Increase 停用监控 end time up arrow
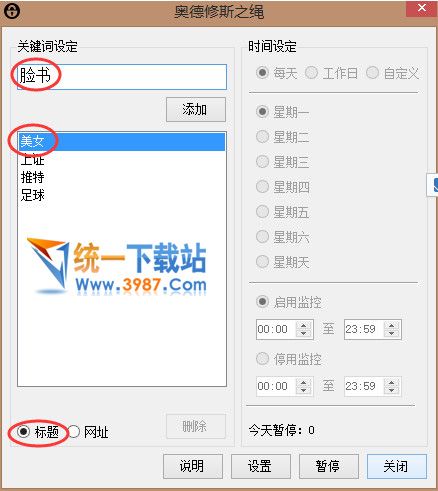The image size is (438, 491). [x=392, y=383]
